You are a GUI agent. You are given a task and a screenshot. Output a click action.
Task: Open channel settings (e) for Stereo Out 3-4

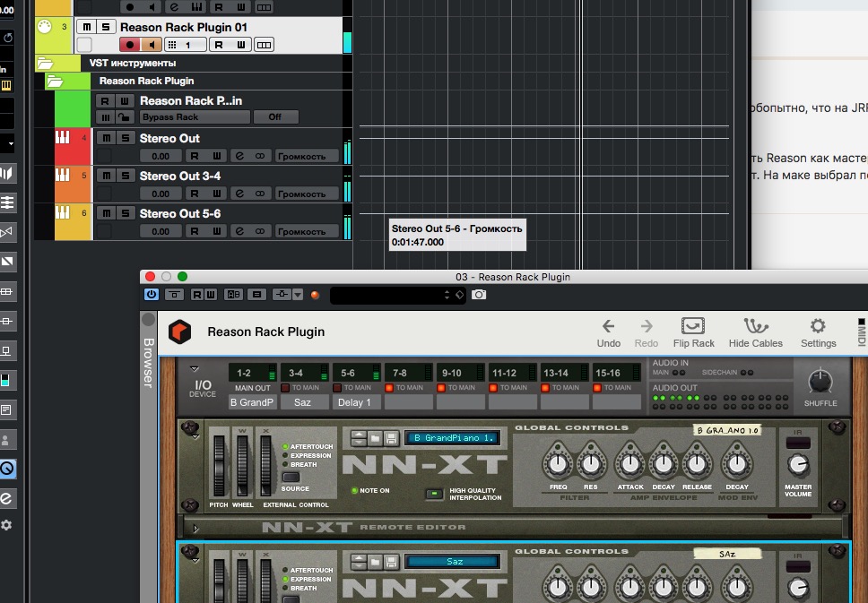(239, 194)
